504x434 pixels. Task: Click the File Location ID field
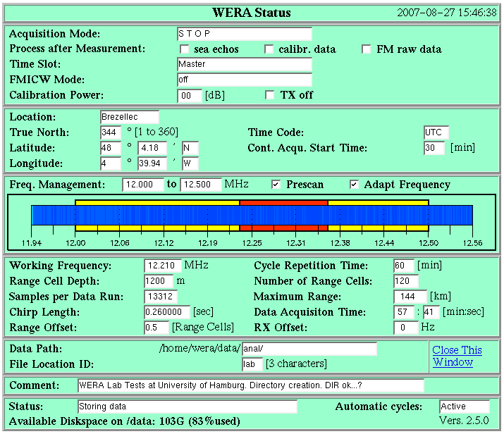(x=252, y=364)
